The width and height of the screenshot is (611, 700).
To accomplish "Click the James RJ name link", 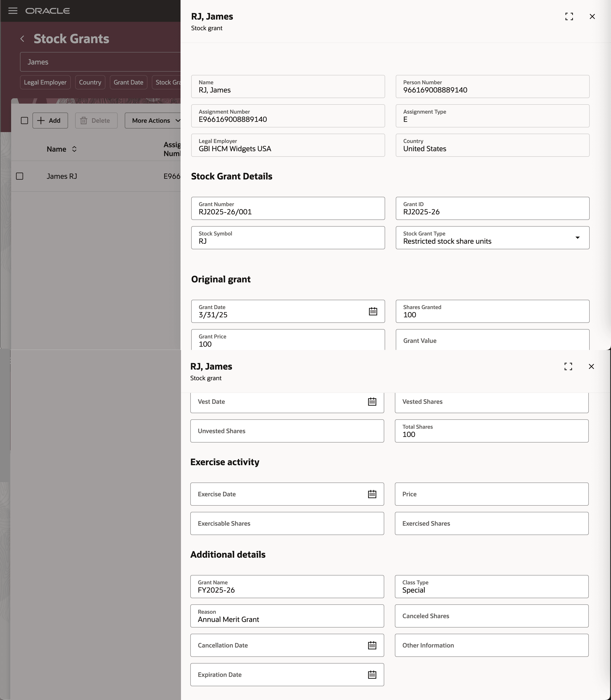I will 62,176.
